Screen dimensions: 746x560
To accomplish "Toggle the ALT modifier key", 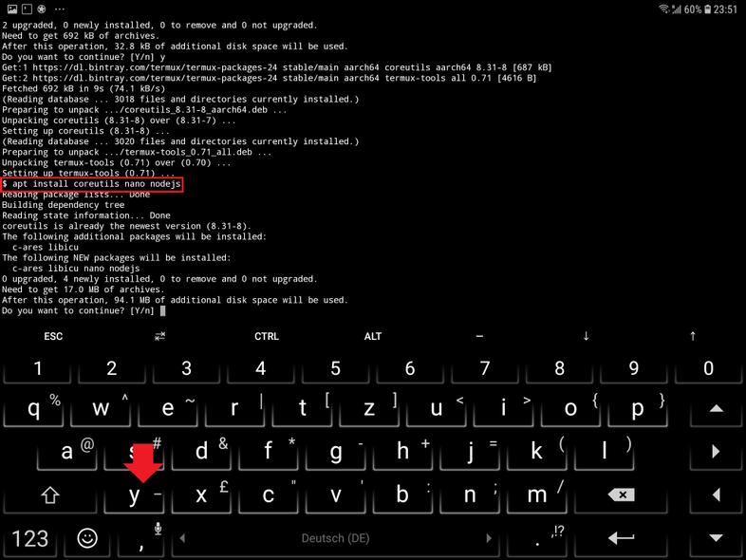I will click(x=373, y=336).
